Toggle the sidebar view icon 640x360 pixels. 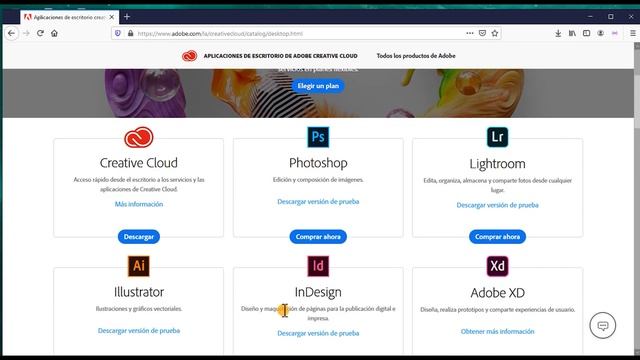coord(587,33)
